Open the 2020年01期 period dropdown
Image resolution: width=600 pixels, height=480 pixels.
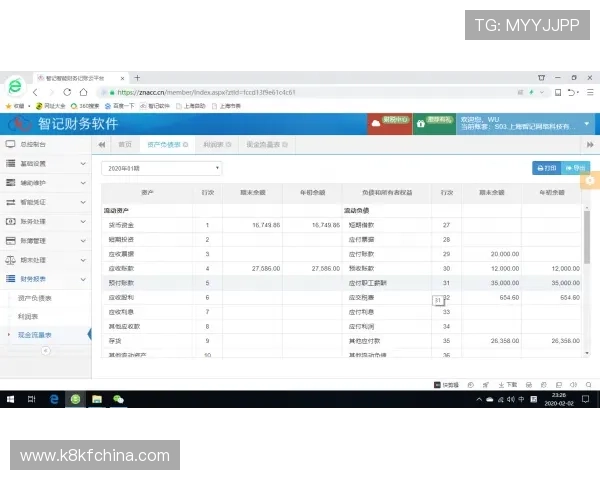[161, 168]
